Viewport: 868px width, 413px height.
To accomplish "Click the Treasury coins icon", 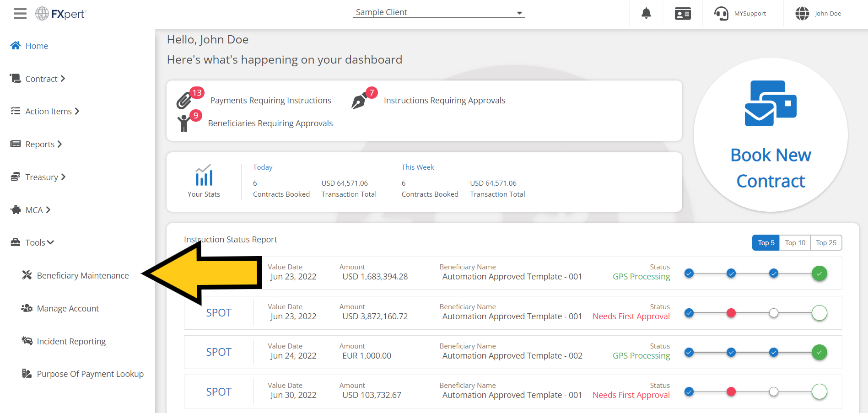I will [x=16, y=177].
